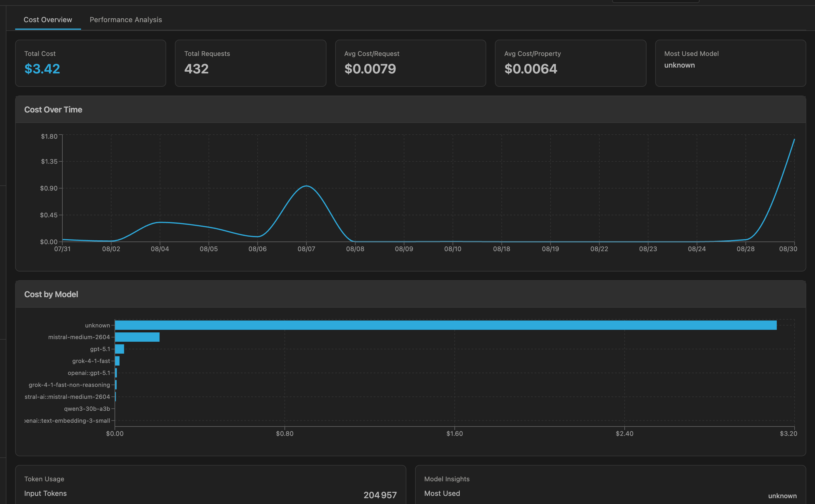815x504 pixels.
Task: Click the 07/31 date tick on line chart
Action: tap(62, 249)
